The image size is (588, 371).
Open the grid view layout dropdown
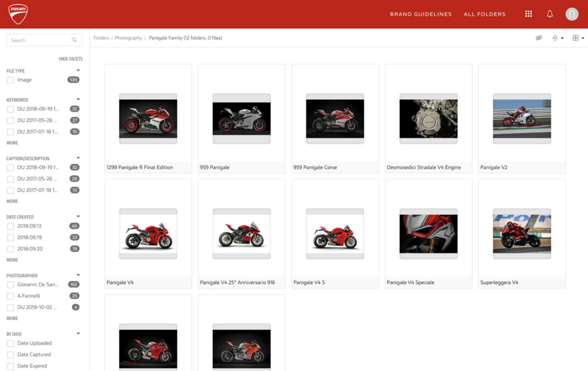click(578, 38)
